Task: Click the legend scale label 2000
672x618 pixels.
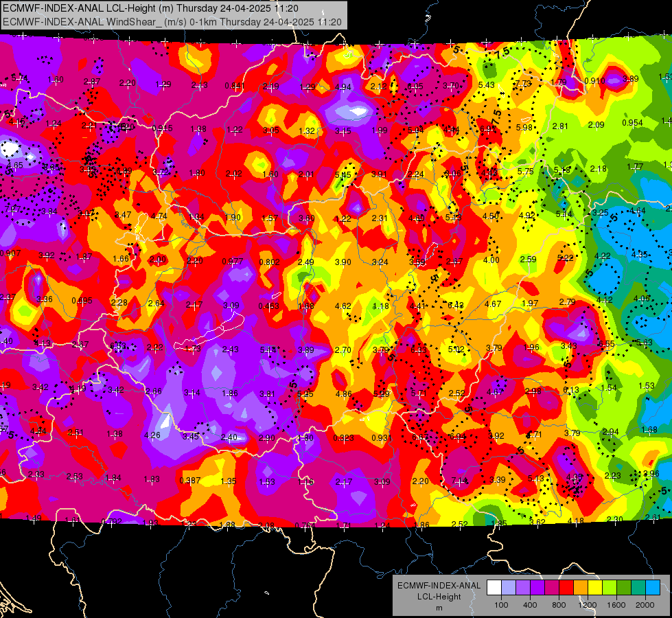Action: pos(645,605)
